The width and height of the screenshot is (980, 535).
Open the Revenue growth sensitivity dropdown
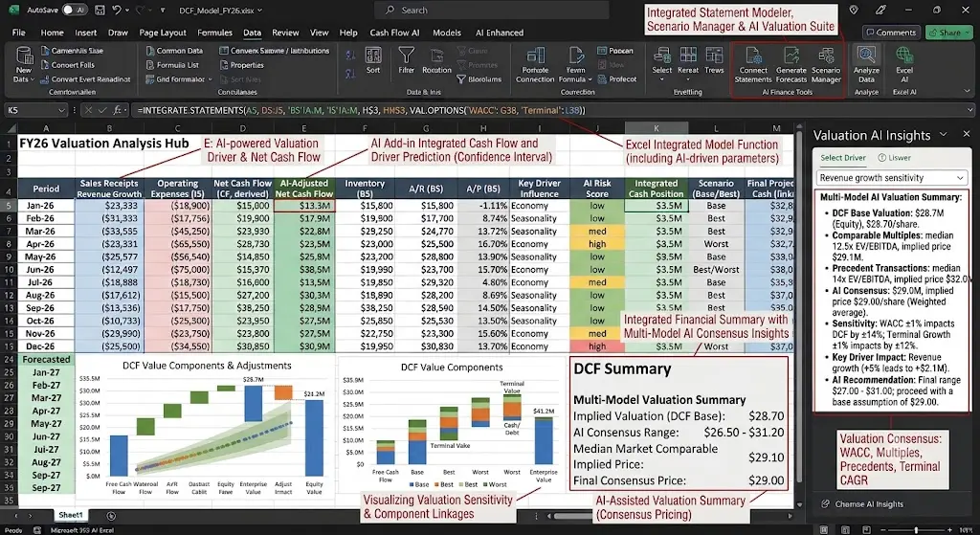pyautogui.click(x=892, y=178)
